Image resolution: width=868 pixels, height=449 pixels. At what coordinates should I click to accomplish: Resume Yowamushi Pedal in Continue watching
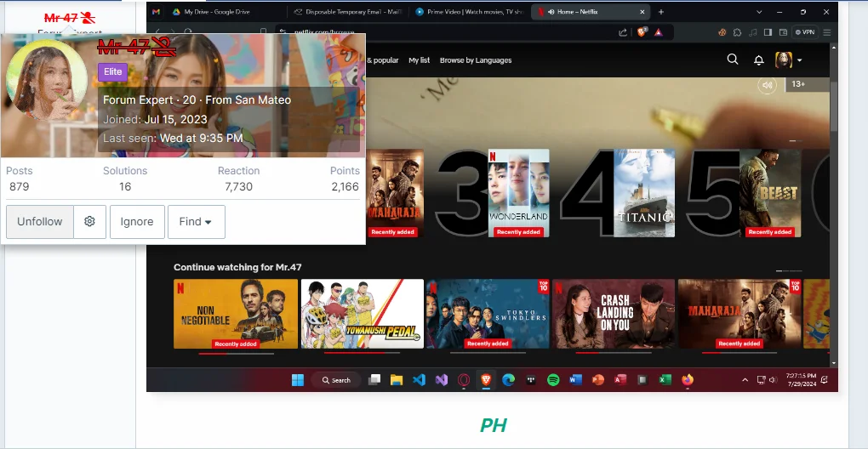click(362, 314)
